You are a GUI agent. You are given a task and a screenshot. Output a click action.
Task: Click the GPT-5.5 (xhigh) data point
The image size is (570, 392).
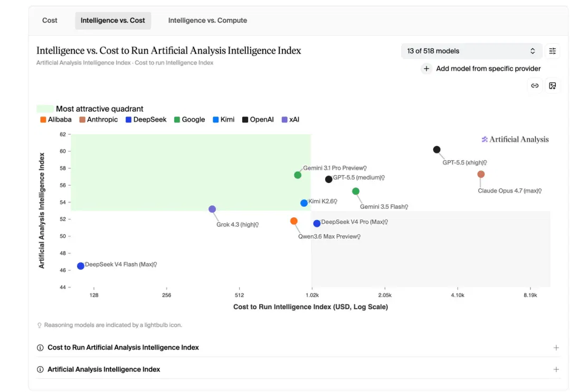pyautogui.click(x=436, y=150)
